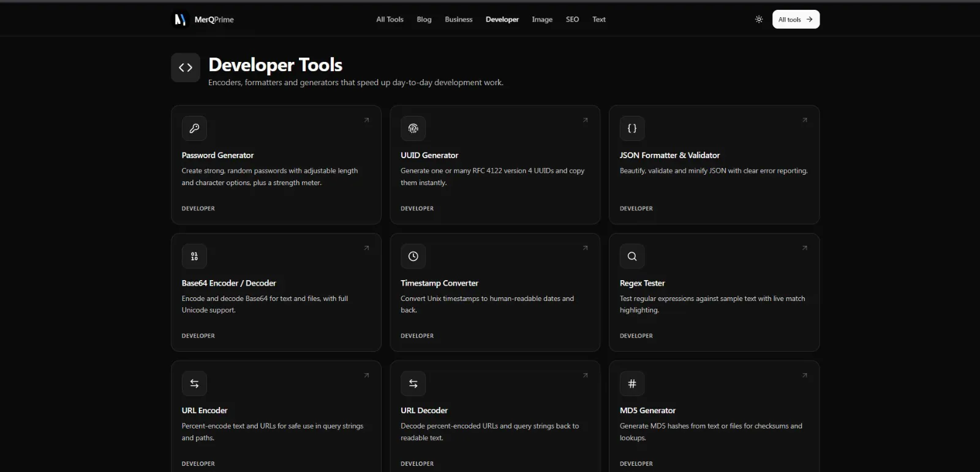Click 'Percent-encode text and URLs' description
This screenshot has height=472, width=980.
point(272,432)
